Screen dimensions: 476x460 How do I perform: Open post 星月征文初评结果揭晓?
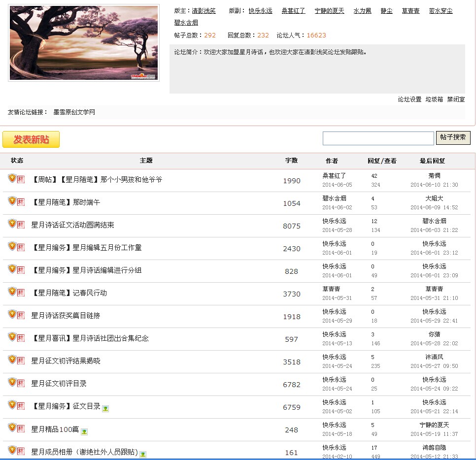coord(66,361)
